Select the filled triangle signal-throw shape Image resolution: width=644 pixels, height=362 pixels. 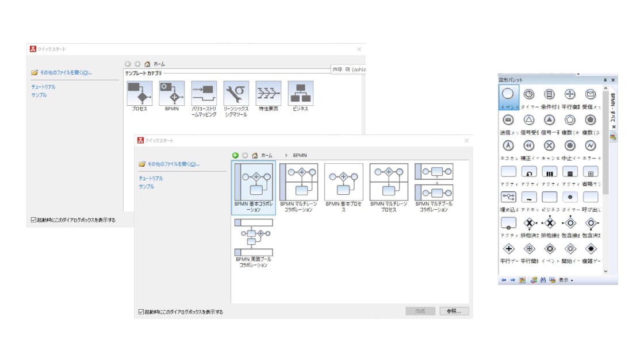(550, 120)
